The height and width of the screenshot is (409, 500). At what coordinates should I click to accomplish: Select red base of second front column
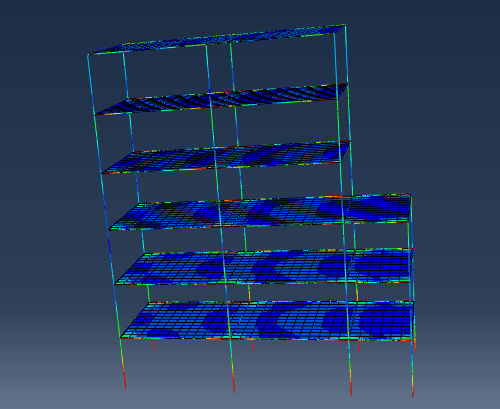coord(233,383)
